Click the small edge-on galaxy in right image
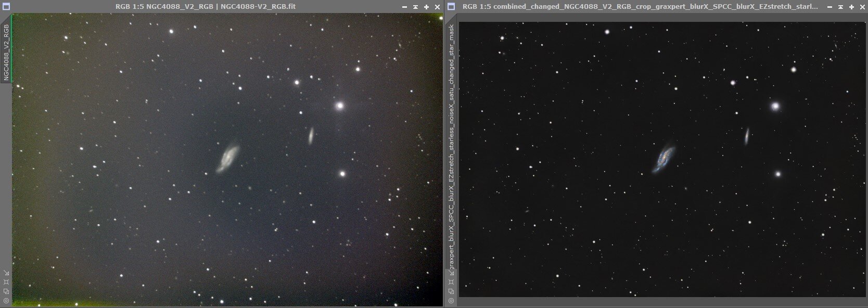Image resolution: width=868 pixels, height=308 pixels. (747, 136)
